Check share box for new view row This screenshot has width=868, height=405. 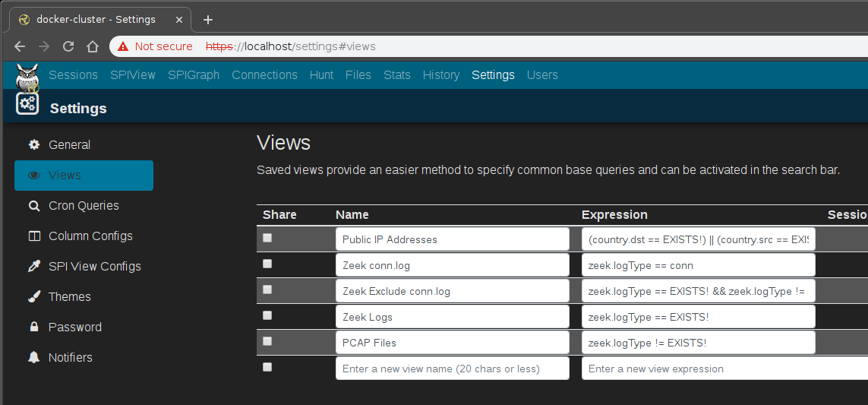[x=267, y=367]
